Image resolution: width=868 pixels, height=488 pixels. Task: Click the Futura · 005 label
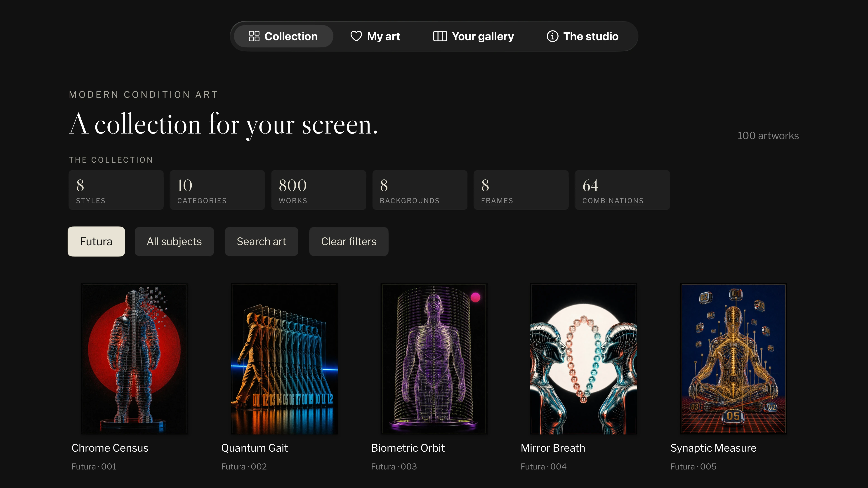693,467
